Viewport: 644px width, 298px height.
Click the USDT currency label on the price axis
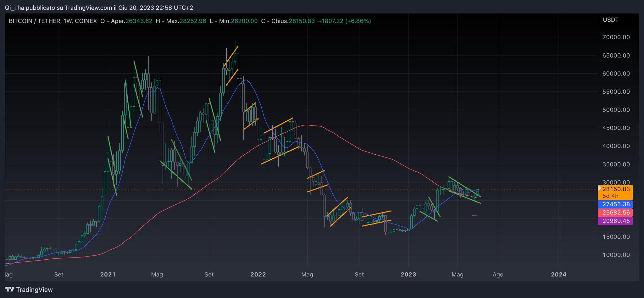pos(611,20)
